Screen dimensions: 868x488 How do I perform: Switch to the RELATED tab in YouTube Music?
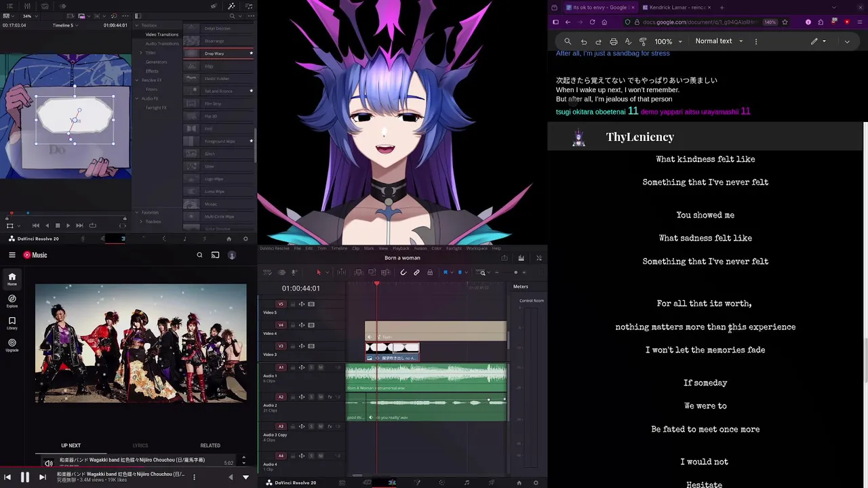click(210, 445)
